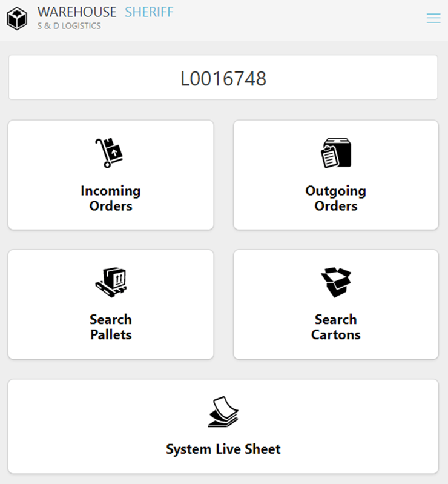The width and height of the screenshot is (448, 484).
Task: Click the Warehouse Sheriff box logo
Action: tap(17, 19)
